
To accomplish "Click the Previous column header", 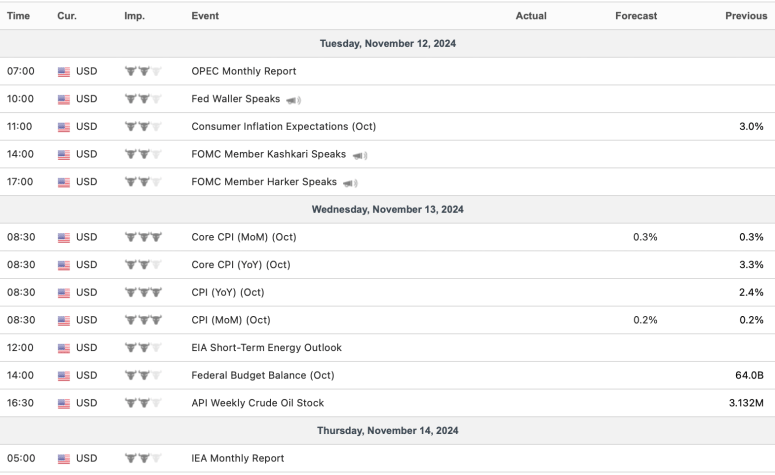I will pos(746,16).
